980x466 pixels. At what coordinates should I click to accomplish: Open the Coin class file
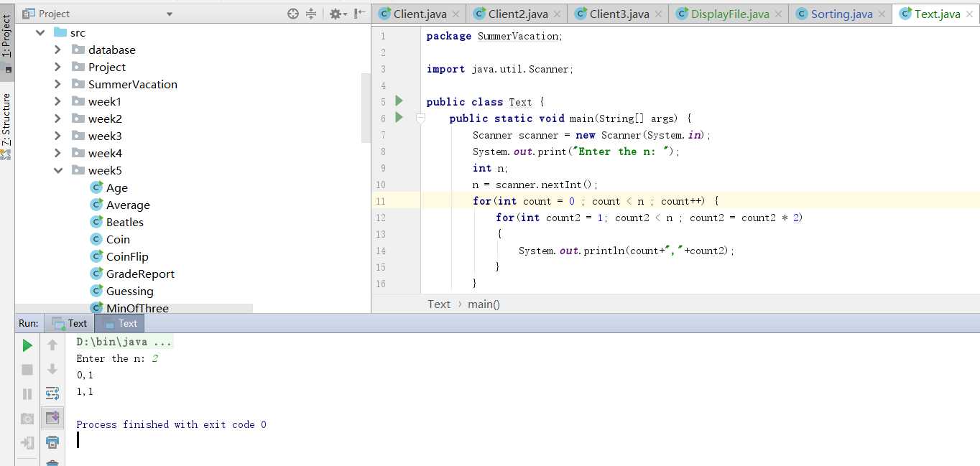tap(118, 239)
